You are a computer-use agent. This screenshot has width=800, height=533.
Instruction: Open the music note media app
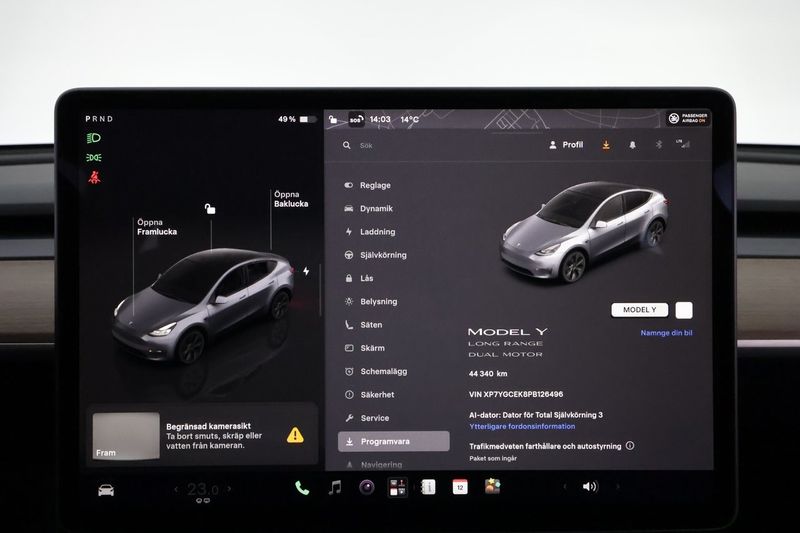coord(335,488)
